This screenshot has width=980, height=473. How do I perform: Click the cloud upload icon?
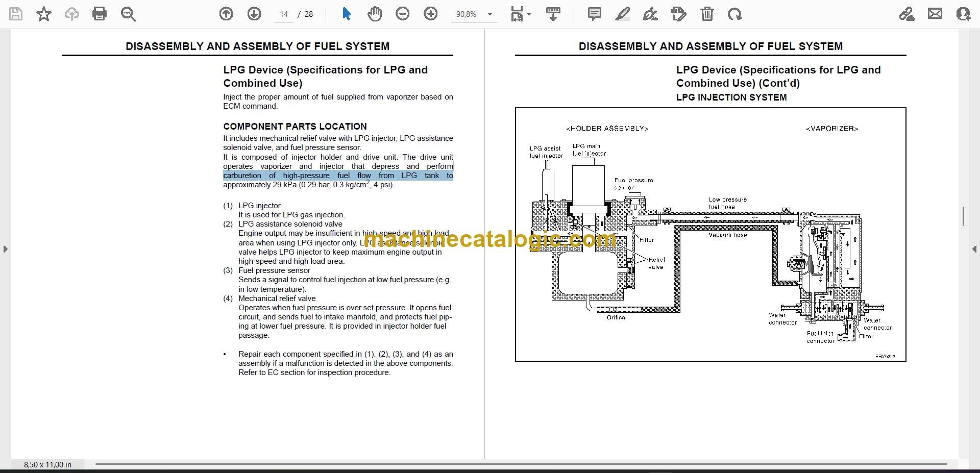point(71,14)
